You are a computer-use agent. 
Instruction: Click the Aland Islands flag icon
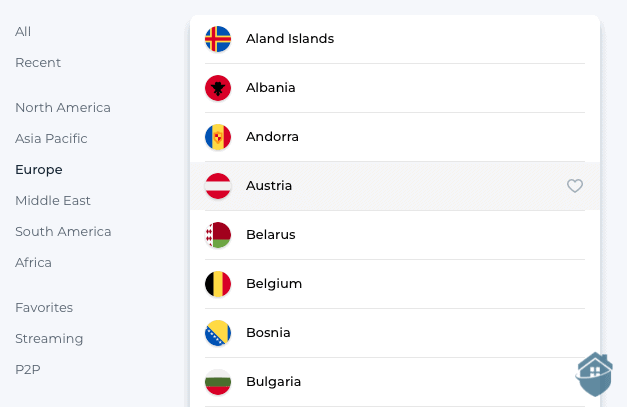(x=218, y=39)
